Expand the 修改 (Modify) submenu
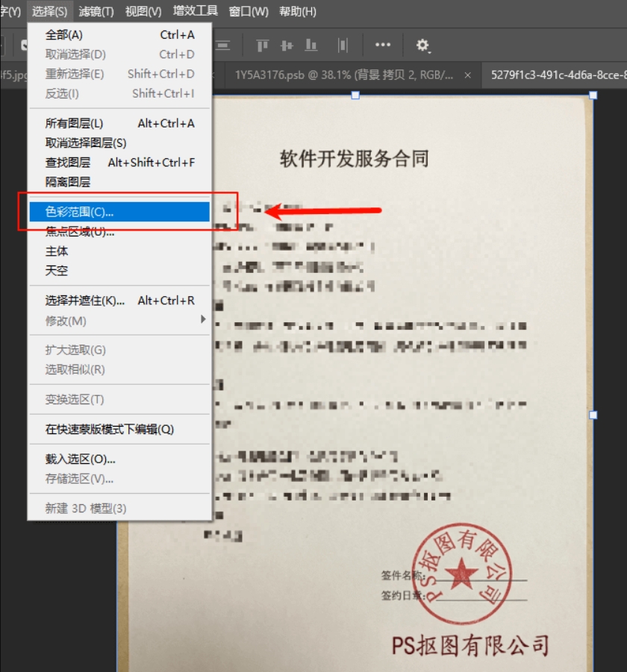The width and height of the screenshot is (627, 672). point(67,321)
